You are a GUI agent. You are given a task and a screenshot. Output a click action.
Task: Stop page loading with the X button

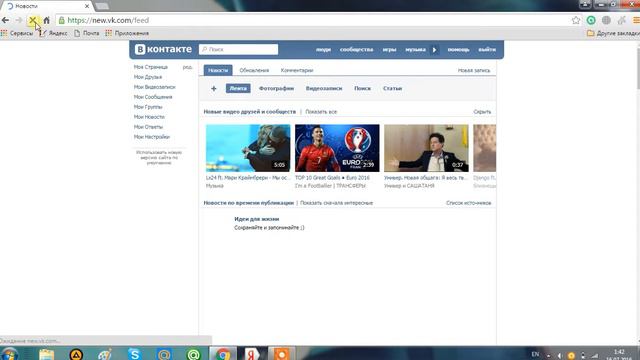point(33,20)
